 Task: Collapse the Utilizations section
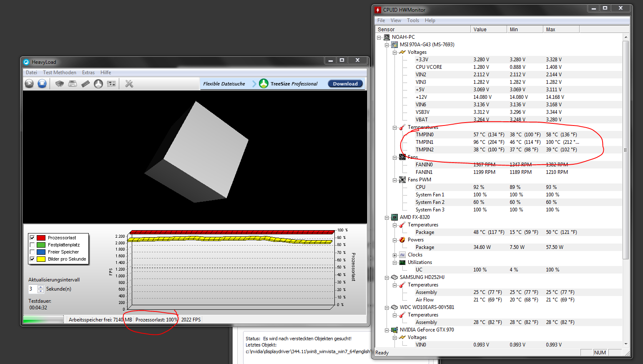tap(395, 263)
